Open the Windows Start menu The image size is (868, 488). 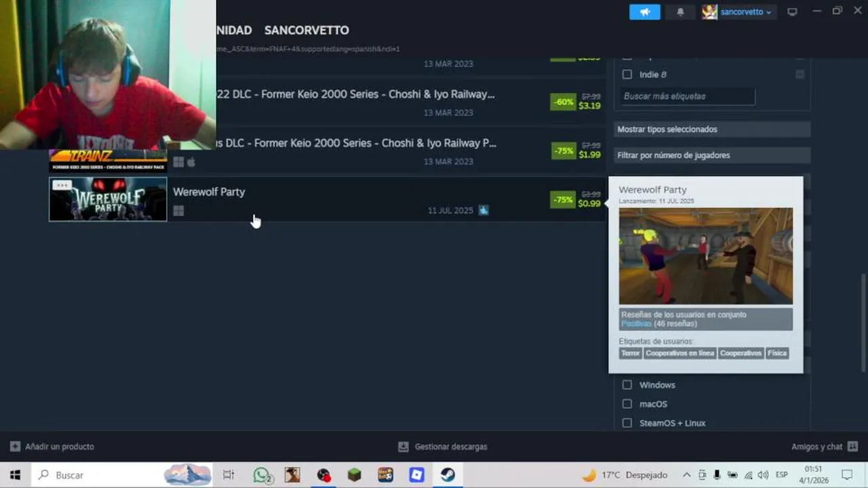click(15, 475)
